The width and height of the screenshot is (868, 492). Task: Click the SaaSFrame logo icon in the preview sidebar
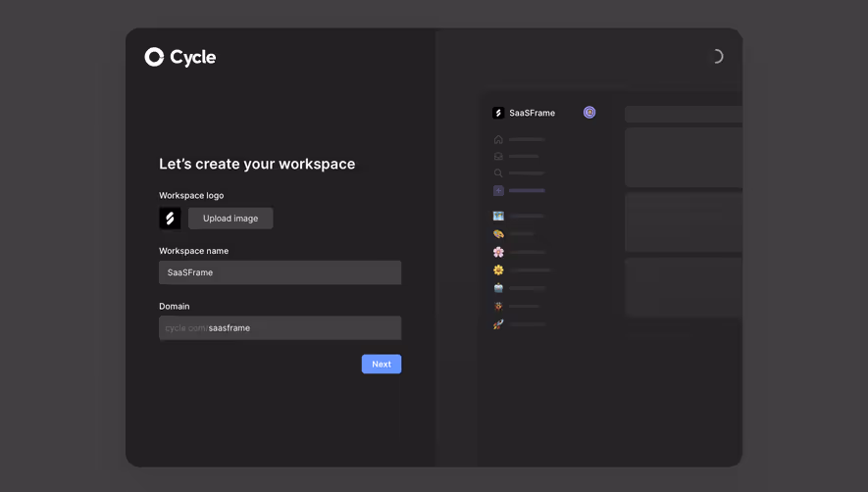pyautogui.click(x=498, y=113)
